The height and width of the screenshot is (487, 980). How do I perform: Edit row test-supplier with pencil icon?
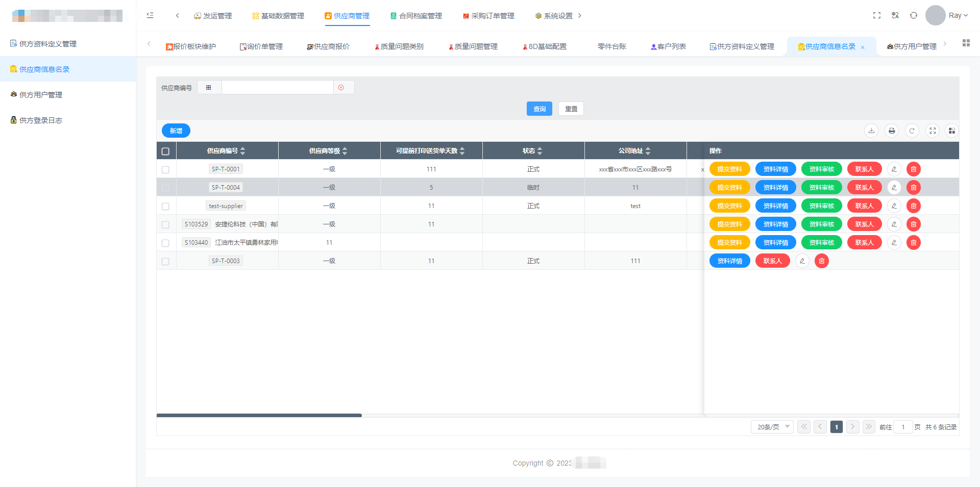tap(894, 206)
